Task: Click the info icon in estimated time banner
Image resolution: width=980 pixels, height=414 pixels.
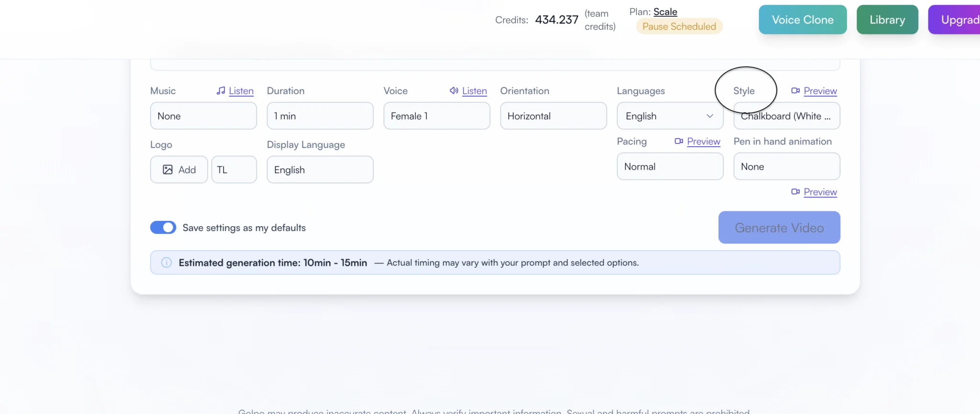Action: 167,262
